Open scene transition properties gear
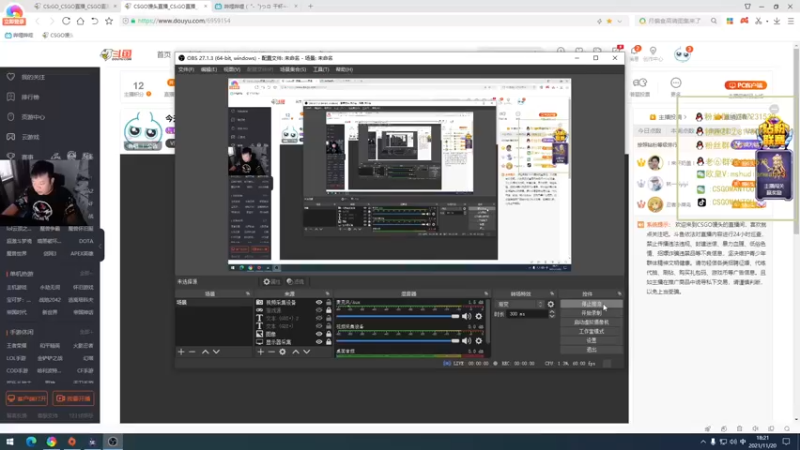The image size is (800, 450). click(551, 304)
